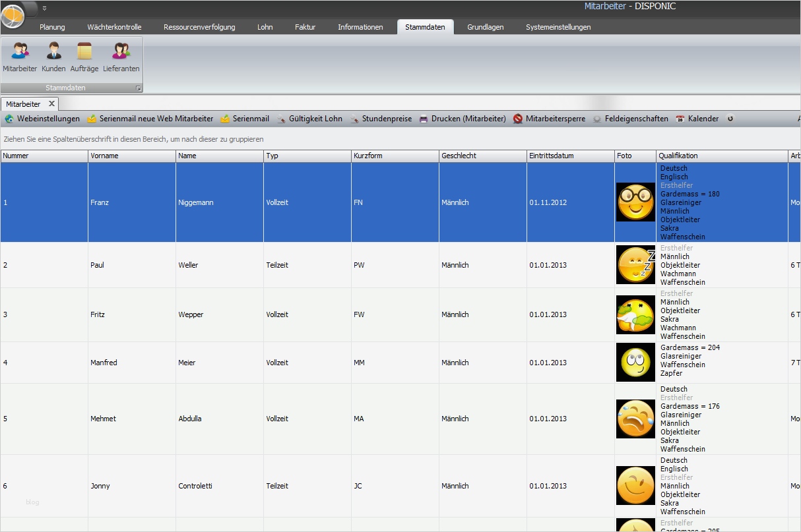Switch to the Systemeinstellungen ribbon tab

[558, 27]
